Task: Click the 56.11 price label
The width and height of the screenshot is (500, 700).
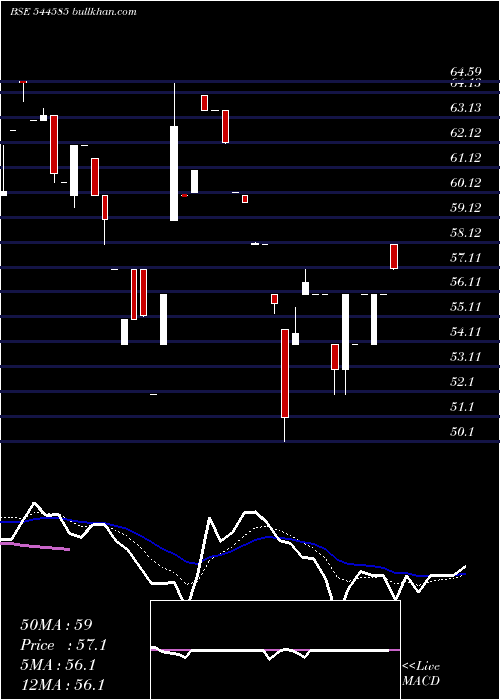Action: tap(466, 282)
